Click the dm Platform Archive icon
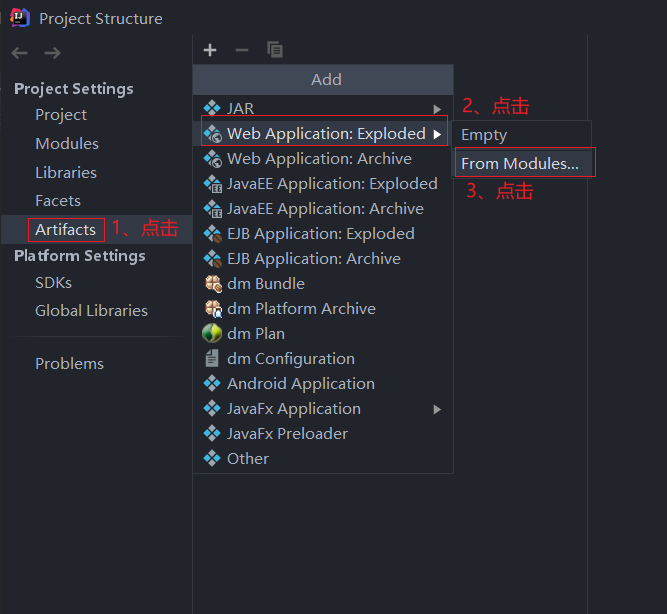Viewport: 667px width, 614px height. (x=213, y=309)
